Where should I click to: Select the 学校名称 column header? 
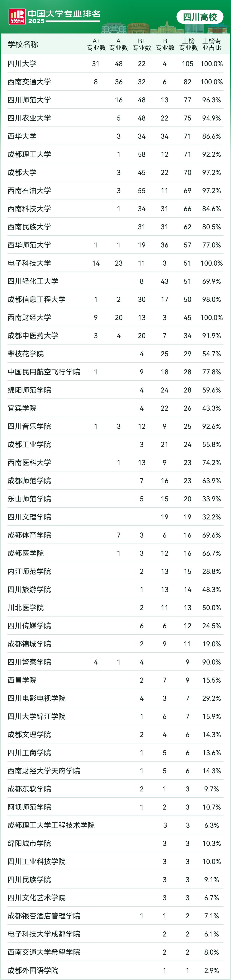pyautogui.click(x=23, y=44)
